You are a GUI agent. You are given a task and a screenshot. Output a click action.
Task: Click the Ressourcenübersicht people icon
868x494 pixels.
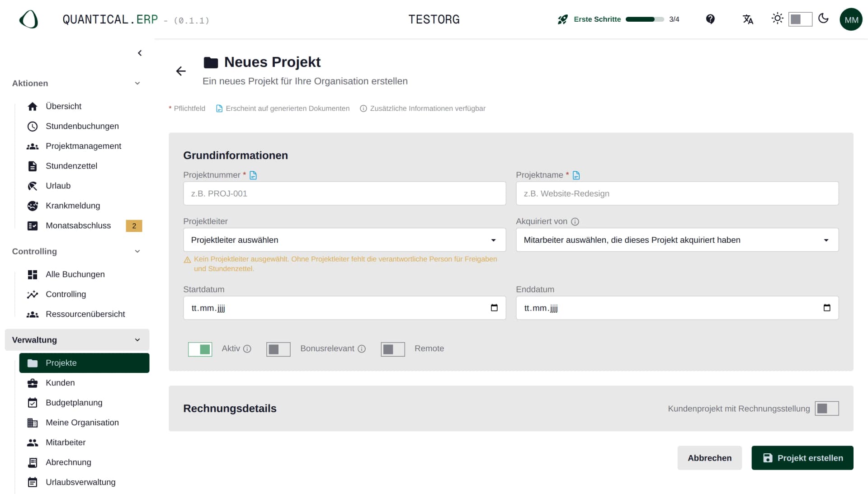[33, 314]
